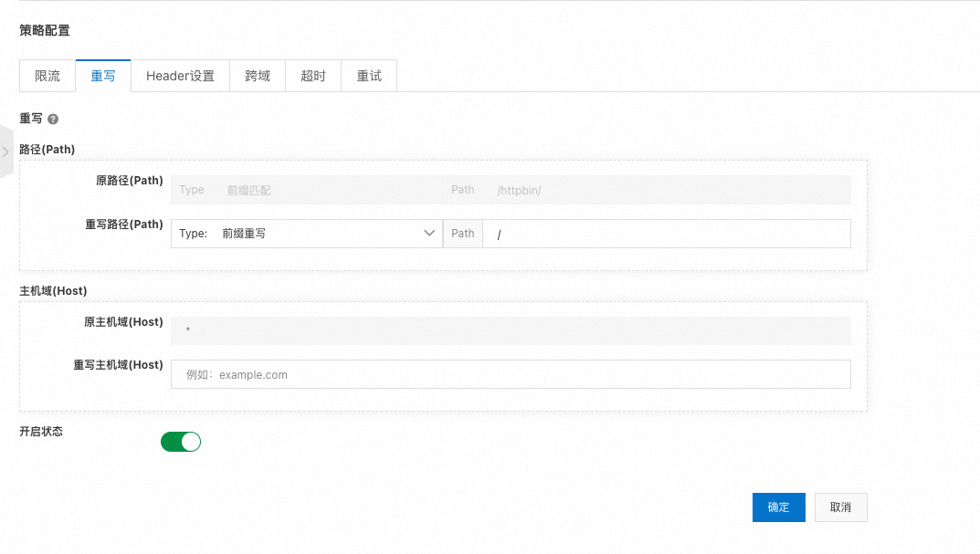Open the 前缀重写 Type dropdown
This screenshot has height=554, width=980.
click(x=307, y=234)
